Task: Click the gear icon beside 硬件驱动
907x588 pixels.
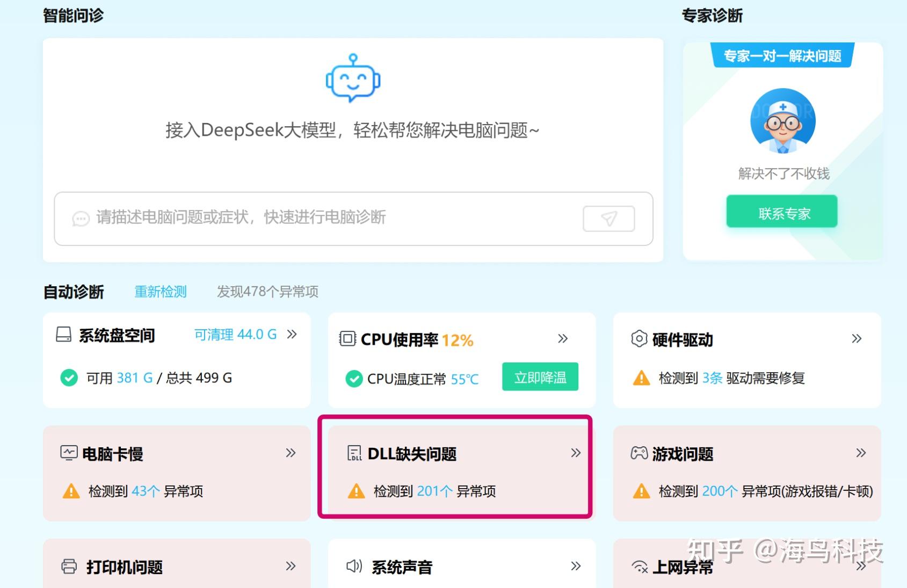Action: (638, 339)
